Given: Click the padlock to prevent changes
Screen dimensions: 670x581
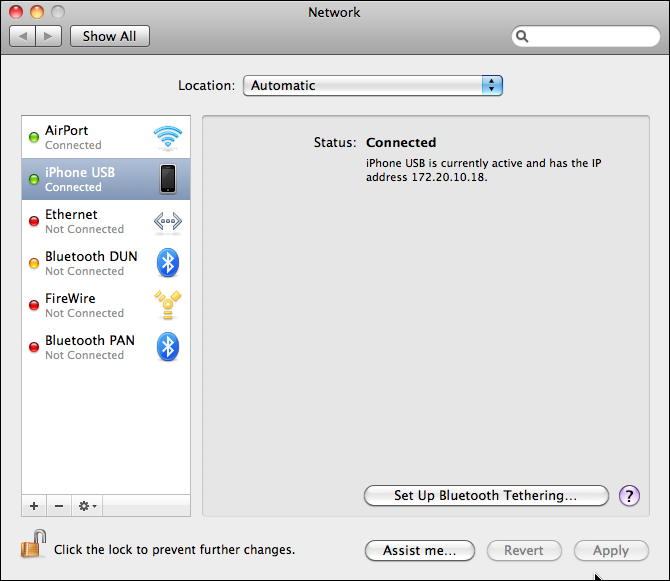Looking at the screenshot, I should click(x=33, y=544).
